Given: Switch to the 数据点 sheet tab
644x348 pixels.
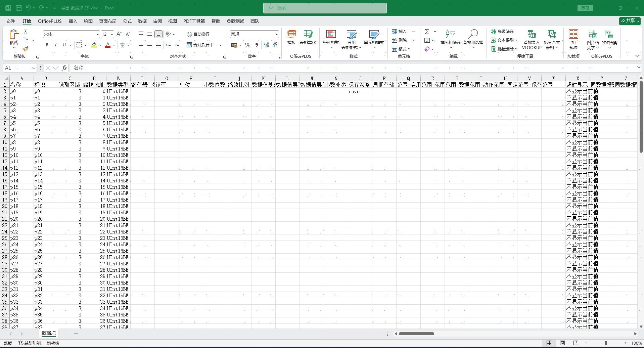Looking at the screenshot, I should [x=49, y=333].
